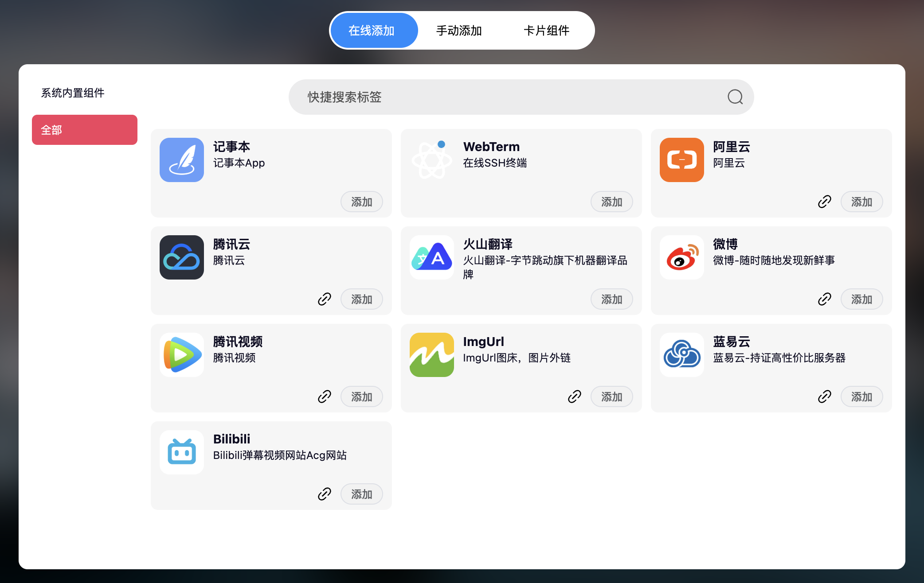The width and height of the screenshot is (924, 583).
Task: Click the WebTerm atom icon
Action: click(432, 160)
